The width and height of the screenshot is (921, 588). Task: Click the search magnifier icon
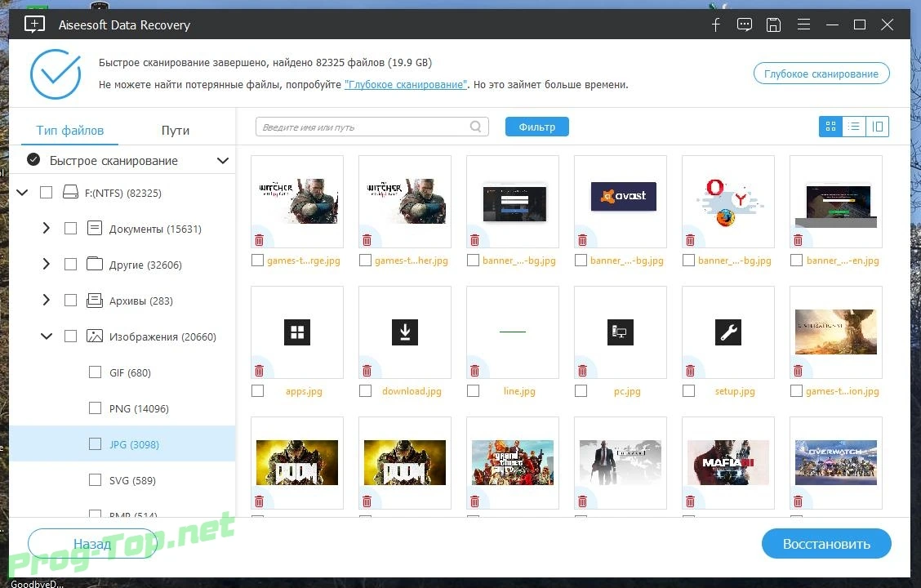[476, 127]
